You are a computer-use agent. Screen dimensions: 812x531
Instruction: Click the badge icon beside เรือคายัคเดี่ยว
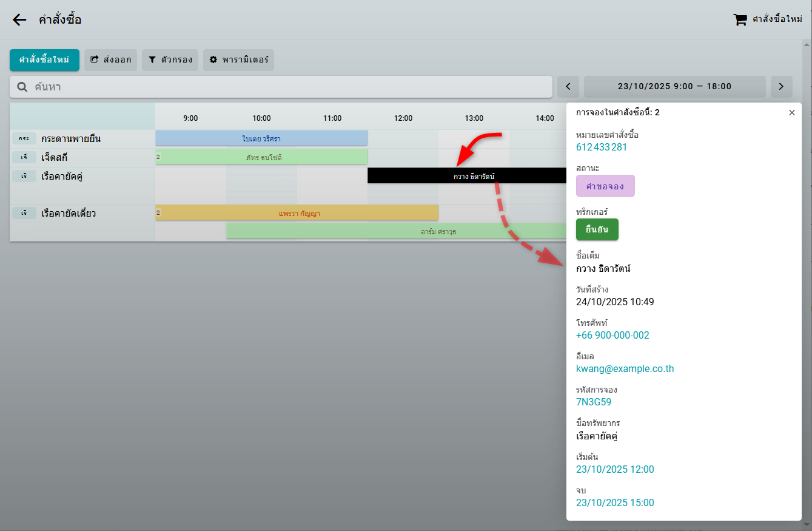pyautogui.click(x=24, y=213)
